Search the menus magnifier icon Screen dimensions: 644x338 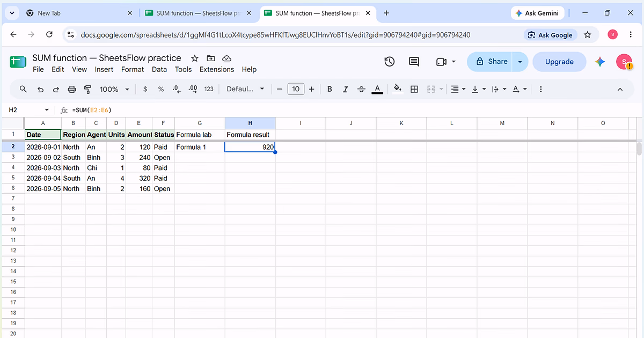pos(23,89)
